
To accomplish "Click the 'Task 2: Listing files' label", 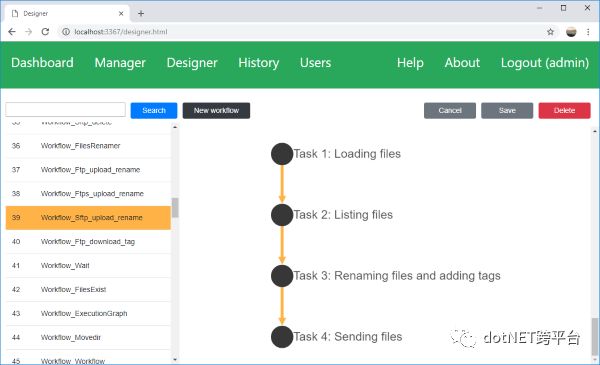I will [x=343, y=215].
